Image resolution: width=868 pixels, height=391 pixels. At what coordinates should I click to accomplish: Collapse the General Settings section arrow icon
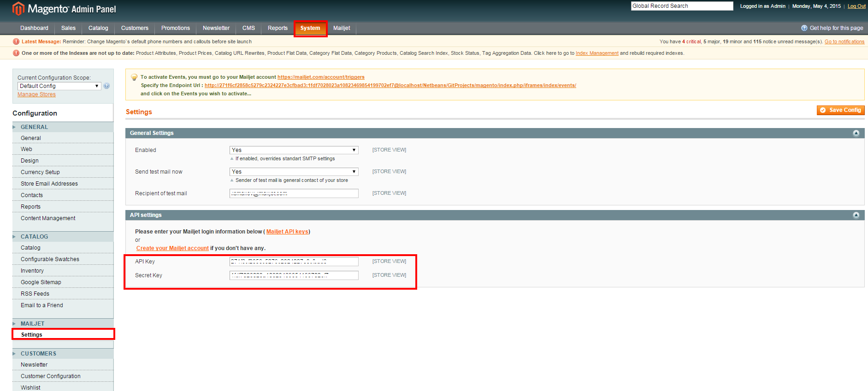point(856,133)
